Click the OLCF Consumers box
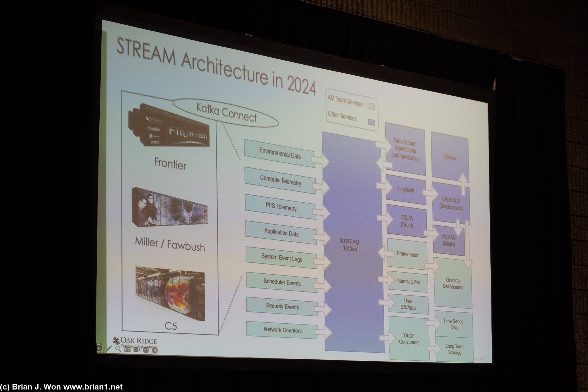The height and width of the screenshot is (392, 588). pos(409,339)
